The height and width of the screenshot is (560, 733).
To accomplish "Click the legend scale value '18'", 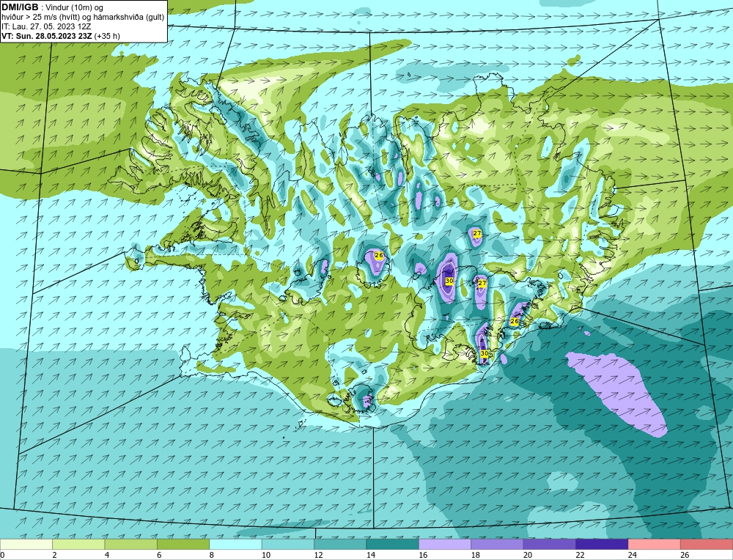I will 476,555.
